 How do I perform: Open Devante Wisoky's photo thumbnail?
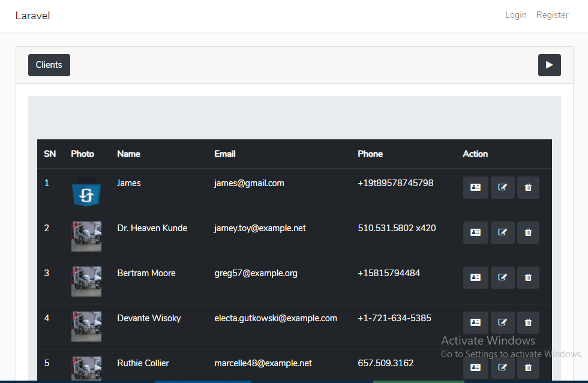[86, 327]
